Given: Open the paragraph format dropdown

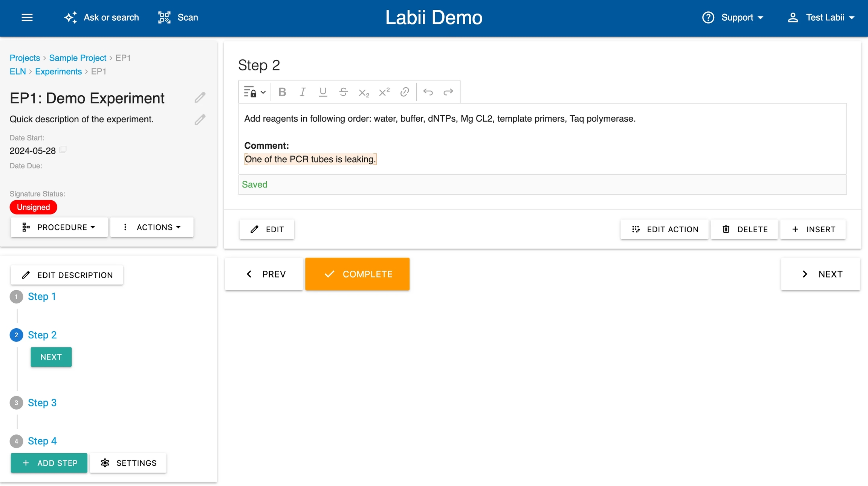Looking at the screenshot, I should point(255,92).
